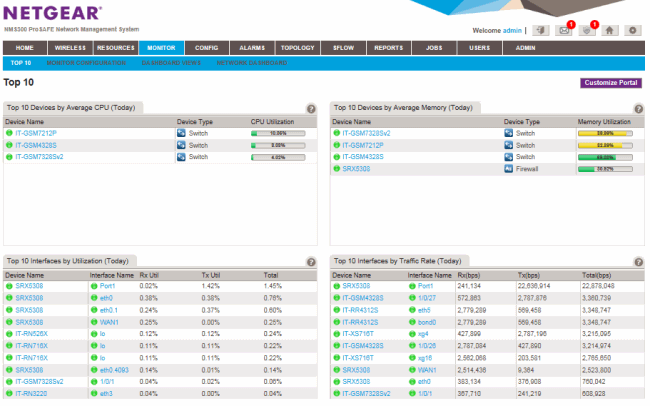Open the settings gear icon
Viewport: 650px width, 406px height.
click(x=632, y=31)
